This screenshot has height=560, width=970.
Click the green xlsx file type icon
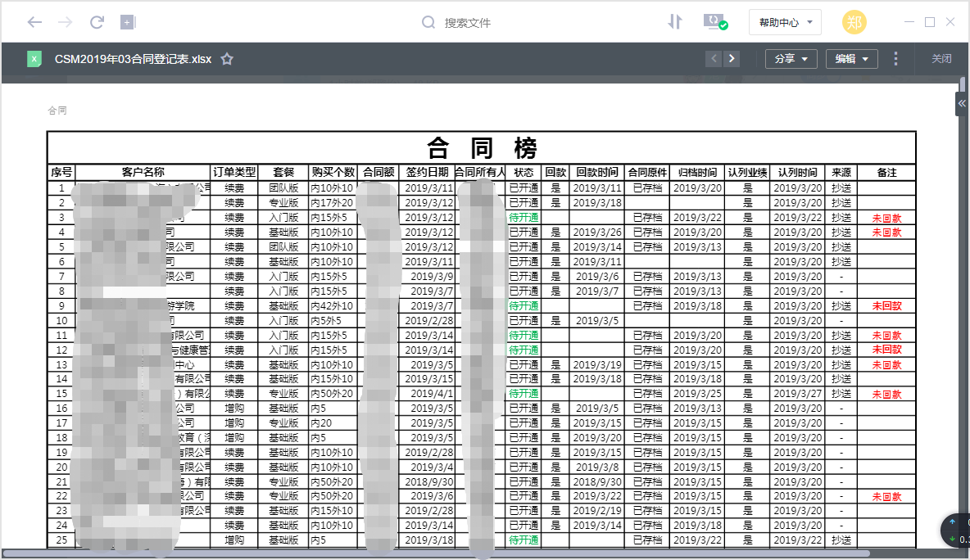[x=34, y=59]
